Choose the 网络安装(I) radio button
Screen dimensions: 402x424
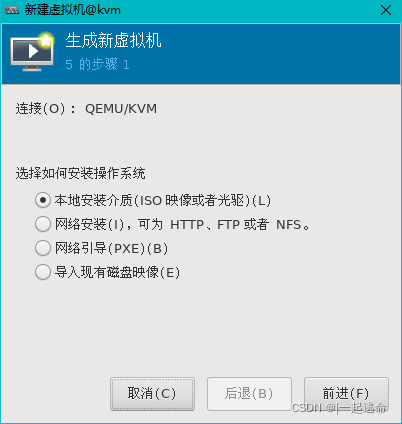[43, 224]
